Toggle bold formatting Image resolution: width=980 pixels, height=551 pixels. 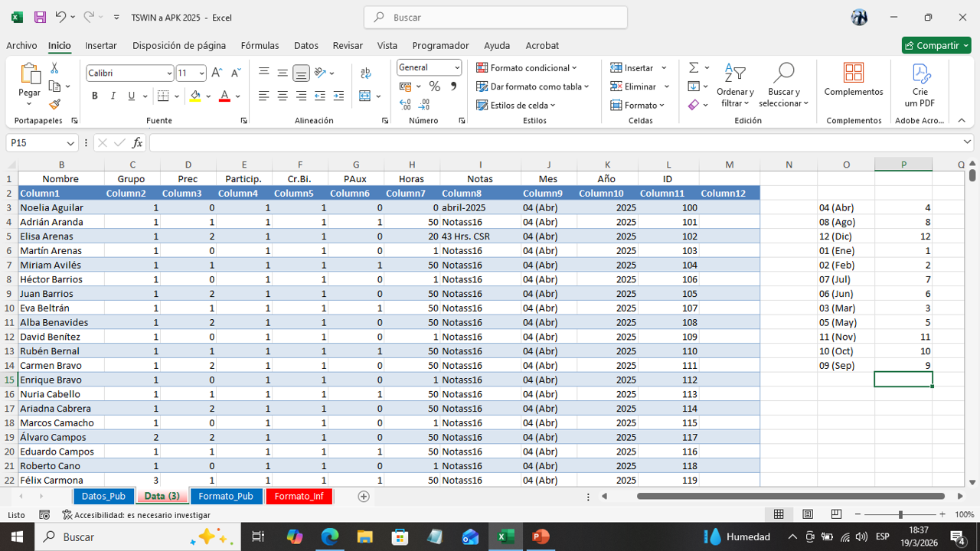(95, 96)
